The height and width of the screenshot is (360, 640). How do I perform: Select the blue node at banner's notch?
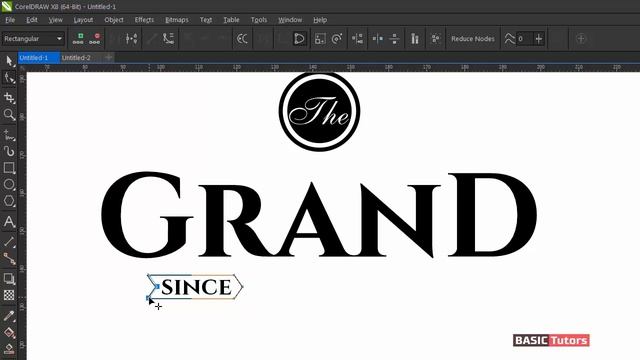point(157,287)
